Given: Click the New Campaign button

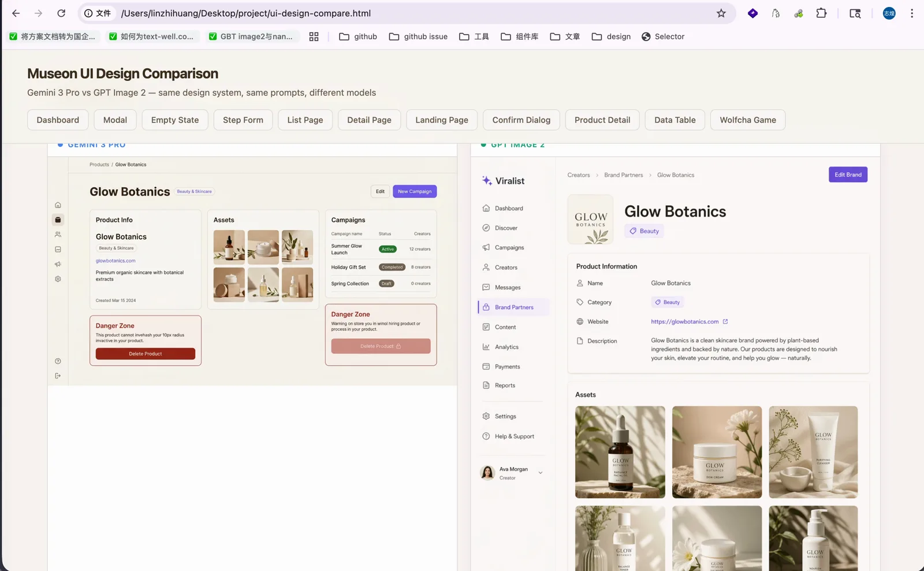Looking at the screenshot, I should 415,191.
